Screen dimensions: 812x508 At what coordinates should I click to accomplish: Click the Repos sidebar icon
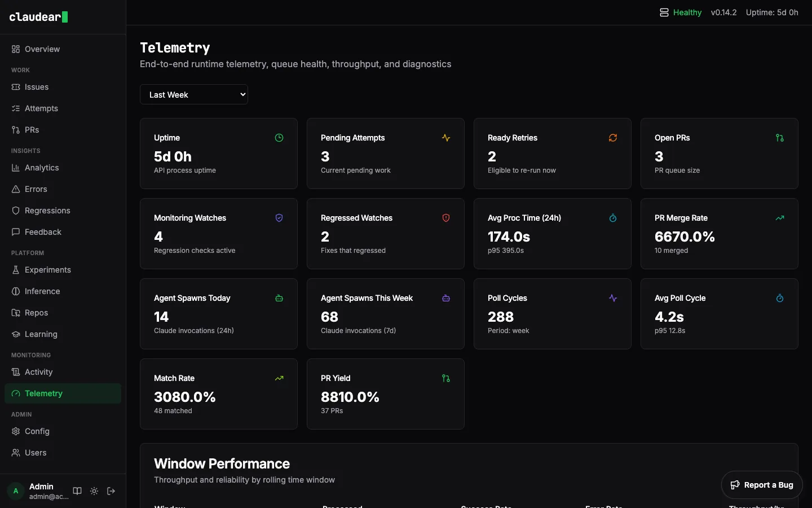[15, 313]
